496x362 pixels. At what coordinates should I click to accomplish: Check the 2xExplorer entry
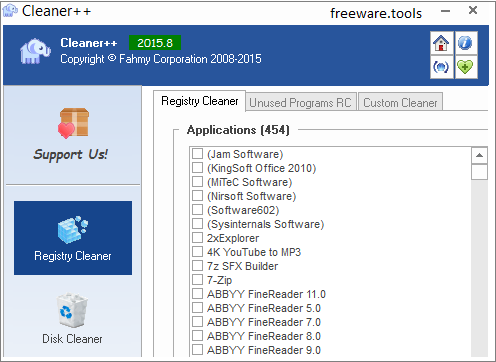tap(197, 238)
